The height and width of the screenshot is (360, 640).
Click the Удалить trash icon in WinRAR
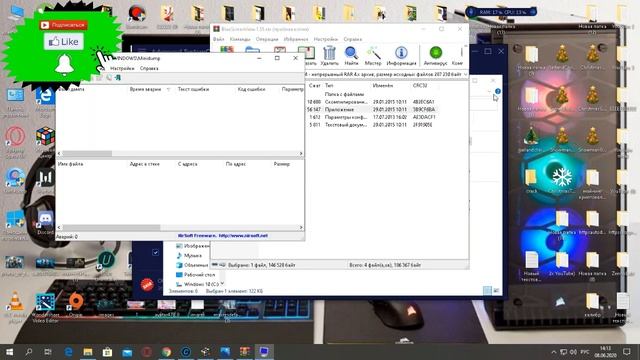[x=329, y=53]
